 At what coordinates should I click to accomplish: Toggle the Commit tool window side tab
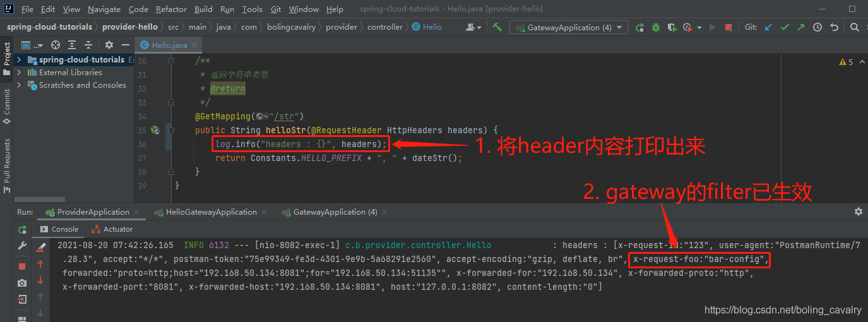click(x=7, y=105)
